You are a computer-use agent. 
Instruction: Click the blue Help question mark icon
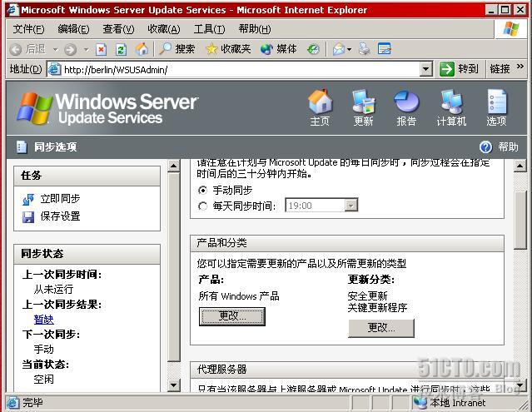pyautogui.click(x=485, y=146)
